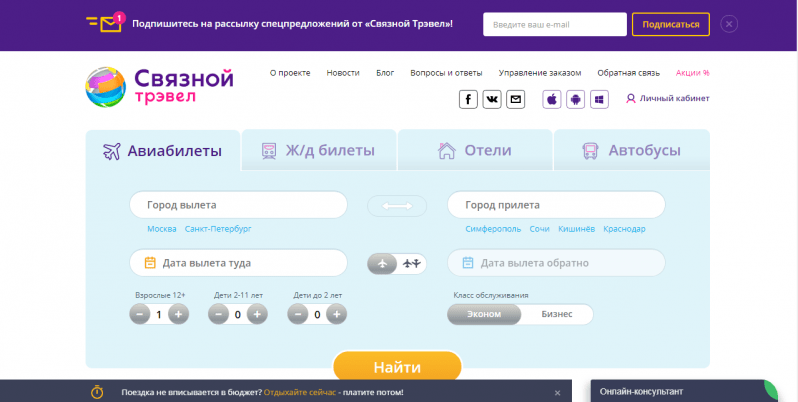
Task: Focus the Город вылета field
Action: click(238, 205)
